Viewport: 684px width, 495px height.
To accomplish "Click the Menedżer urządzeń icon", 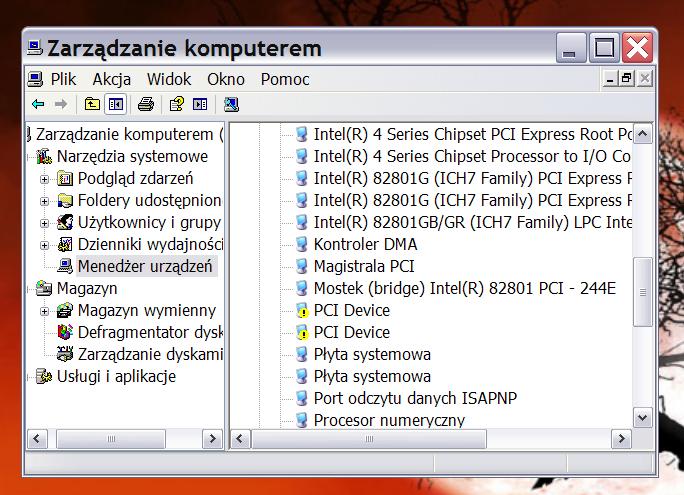I will pyautogui.click(x=65, y=266).
